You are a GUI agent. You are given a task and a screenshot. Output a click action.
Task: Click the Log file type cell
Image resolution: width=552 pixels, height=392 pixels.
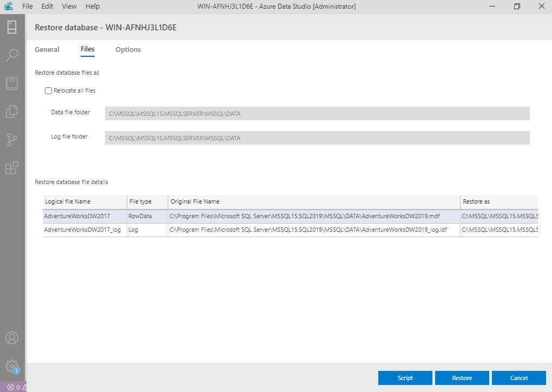(147, 230)
